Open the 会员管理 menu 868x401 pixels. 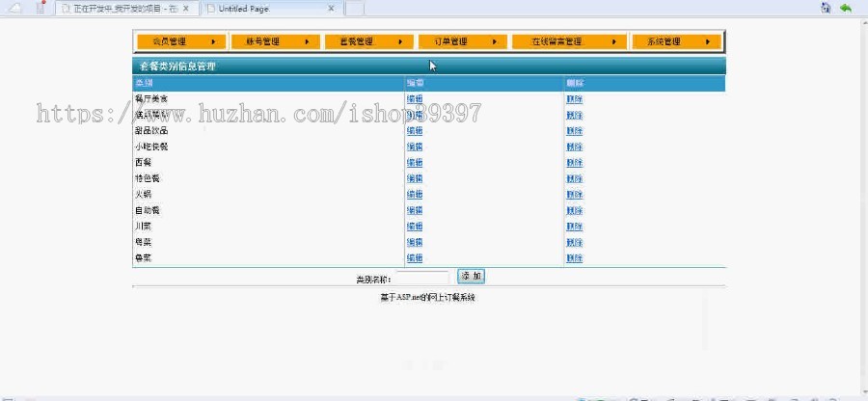tap(181, 41)
